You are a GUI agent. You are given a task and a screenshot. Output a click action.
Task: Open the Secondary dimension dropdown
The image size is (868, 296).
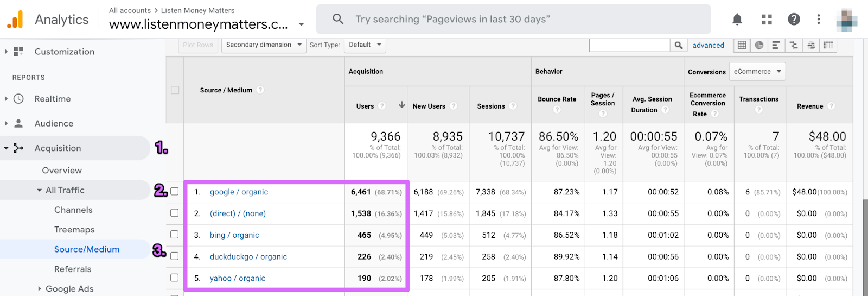[x=264, y=45]
